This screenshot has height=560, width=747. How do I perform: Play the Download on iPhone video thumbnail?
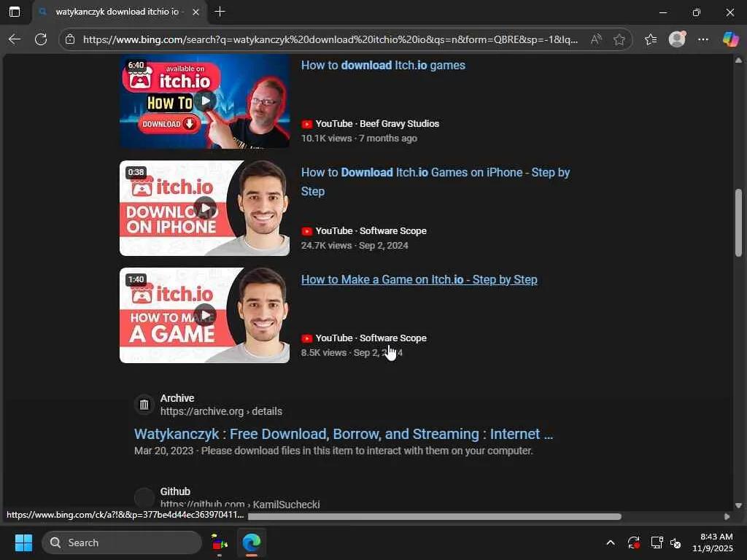[x=204, y=208]
